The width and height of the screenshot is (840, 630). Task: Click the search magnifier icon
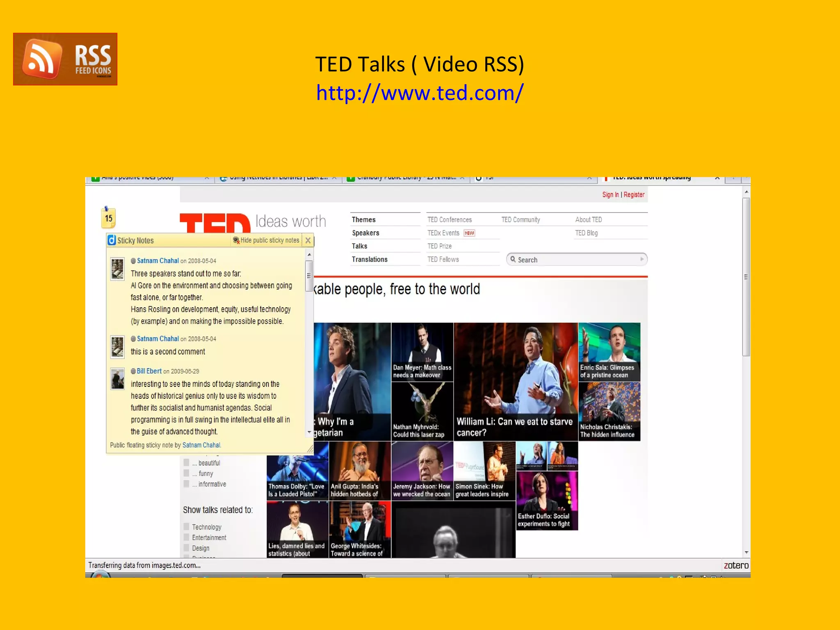pos(513,259)
